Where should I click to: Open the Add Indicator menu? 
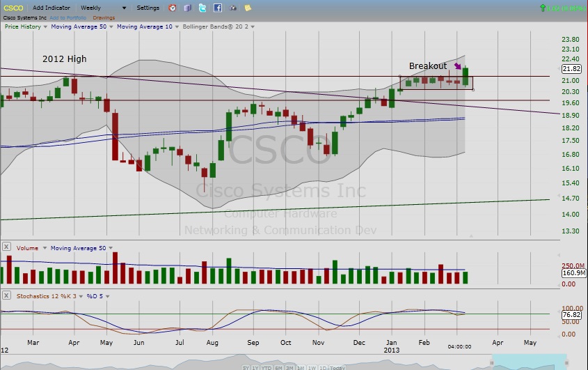click(51, 8)
